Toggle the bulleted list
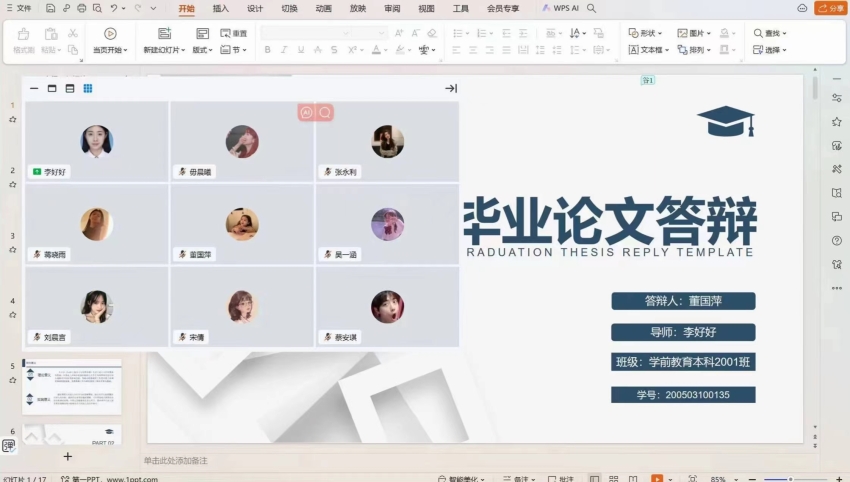The width and height of the screenshot is (850, 482). (x=458, y=33)
